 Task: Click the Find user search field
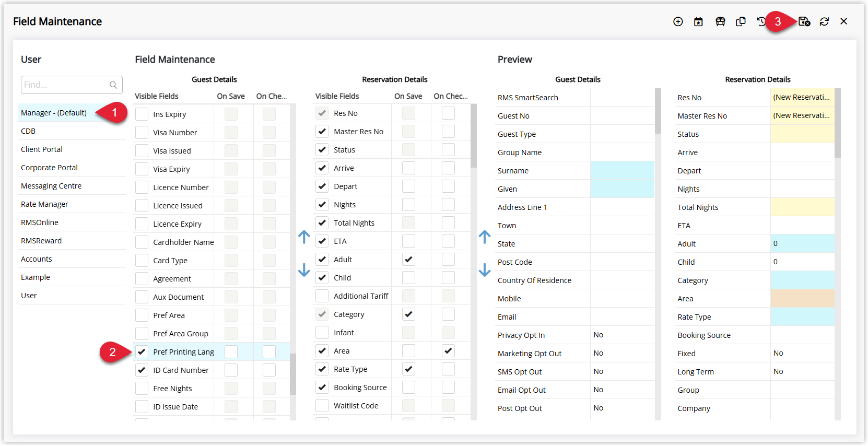click(x=72, y=85)
